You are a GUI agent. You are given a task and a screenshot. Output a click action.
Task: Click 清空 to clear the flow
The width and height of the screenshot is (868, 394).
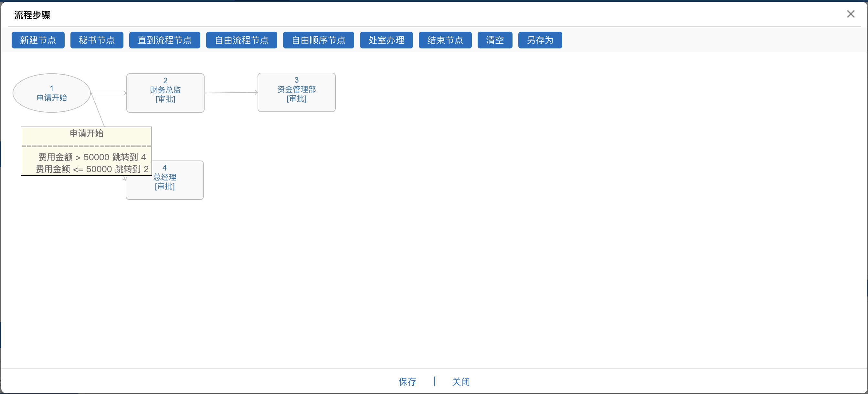(495, 40)
